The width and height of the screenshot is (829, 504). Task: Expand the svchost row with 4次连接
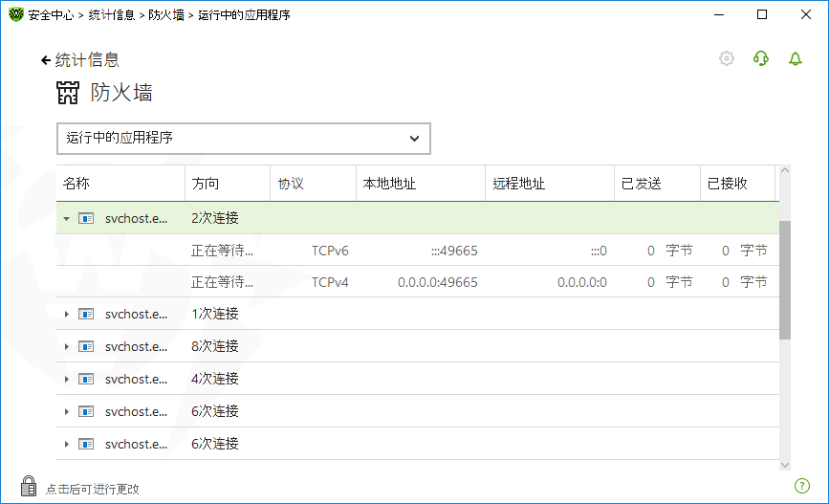click(x=66, y=379)
